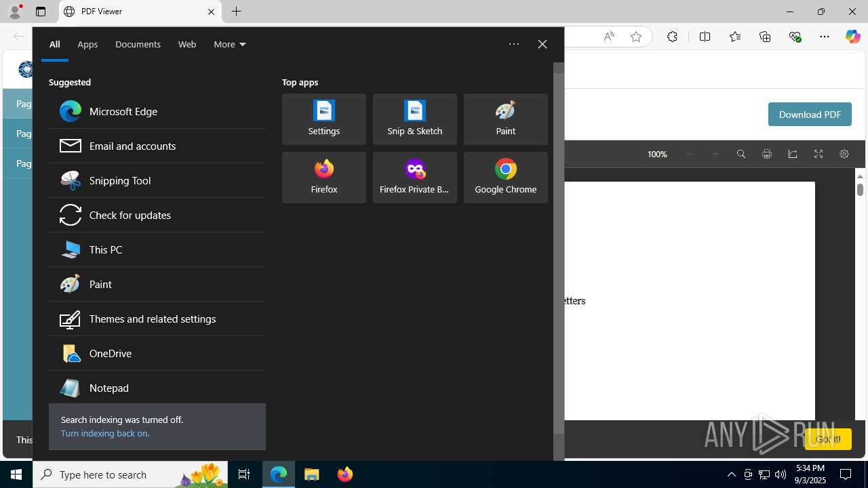
Task: Open File Explorer from taskbar
Action: click(312, 474)
